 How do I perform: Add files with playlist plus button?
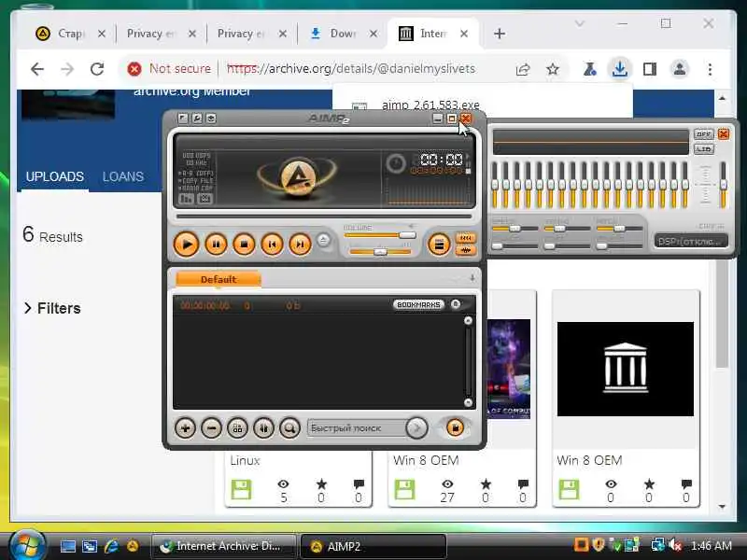(185, 428)
